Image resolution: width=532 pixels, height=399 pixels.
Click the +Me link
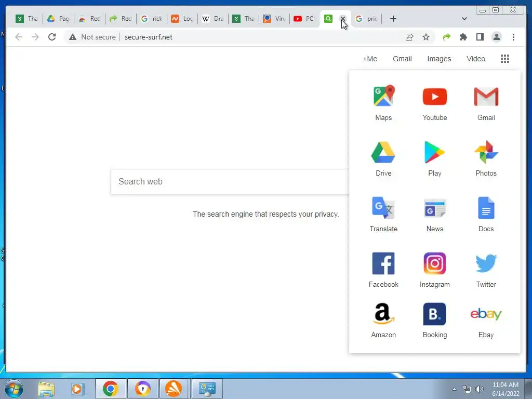[x=370, y=59]
